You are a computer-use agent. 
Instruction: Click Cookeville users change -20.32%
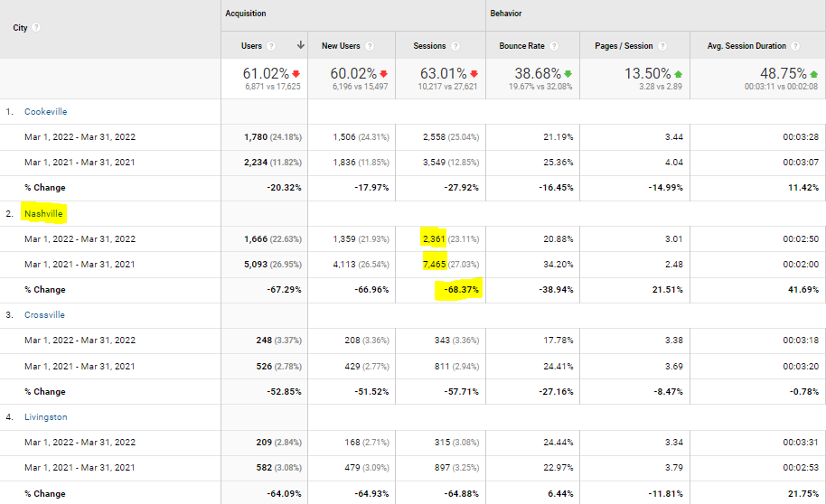pos(284,188)
